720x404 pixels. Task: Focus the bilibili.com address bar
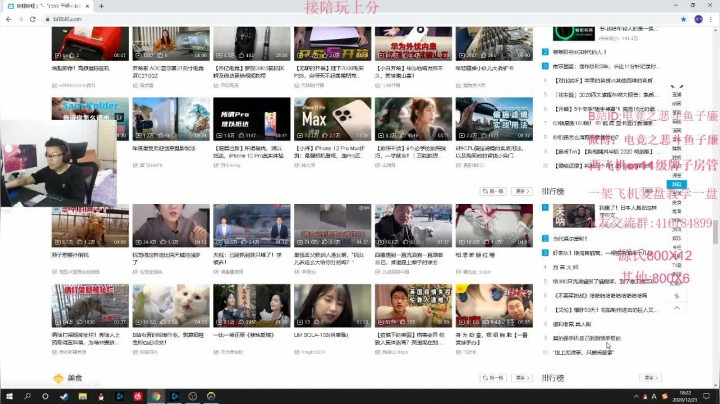pos(358,19)
